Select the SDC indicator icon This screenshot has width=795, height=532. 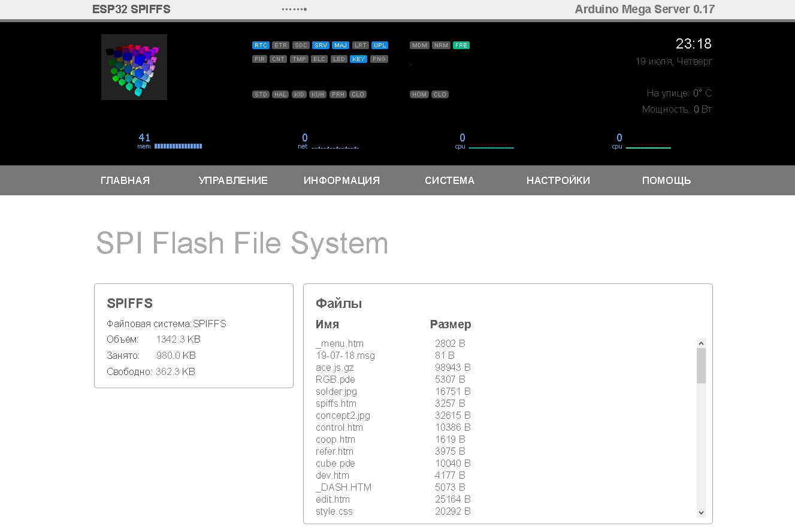300,45
